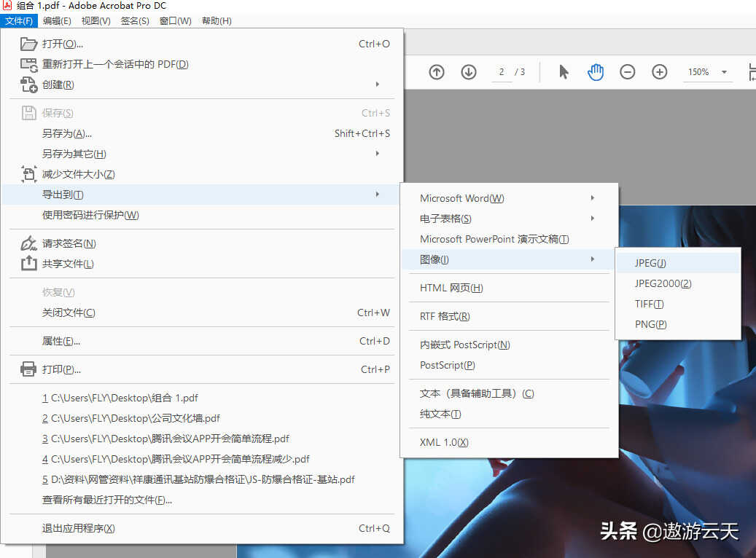Viewport: 756px width, 558px height.
Task: Select 减少文件大小(Z) menu entry
Action: [201, 174]
